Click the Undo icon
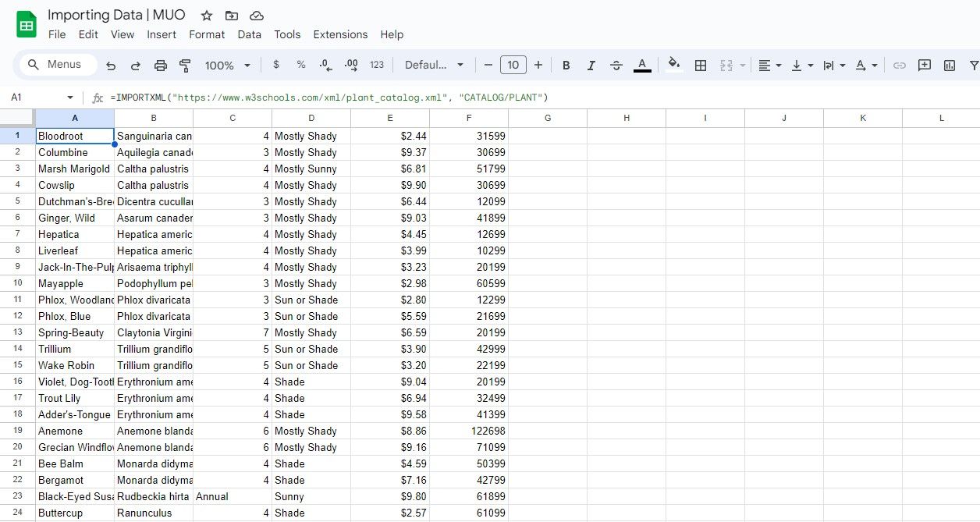Screen dimensions: 980x522 (110, 66)
